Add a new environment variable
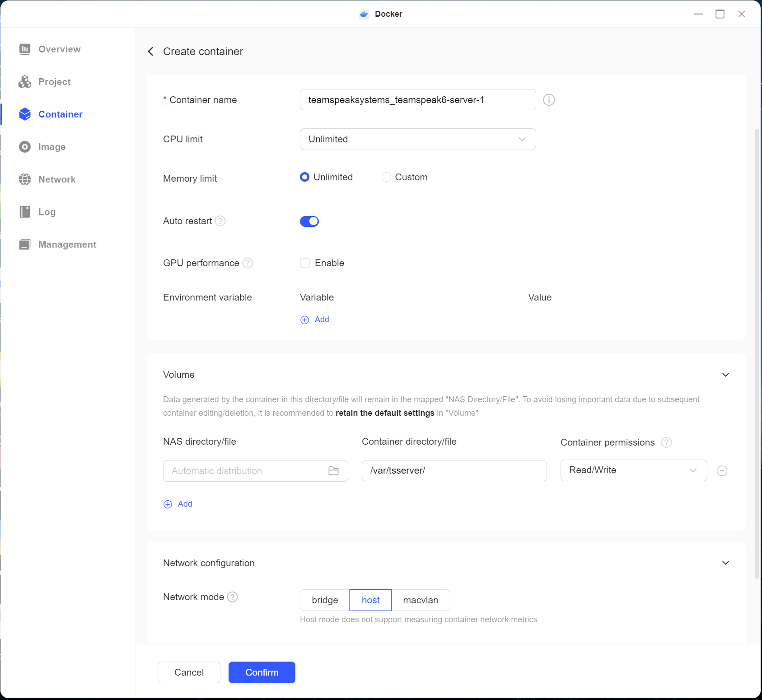This screenshot has width=762, height=700. pos(315,319)
